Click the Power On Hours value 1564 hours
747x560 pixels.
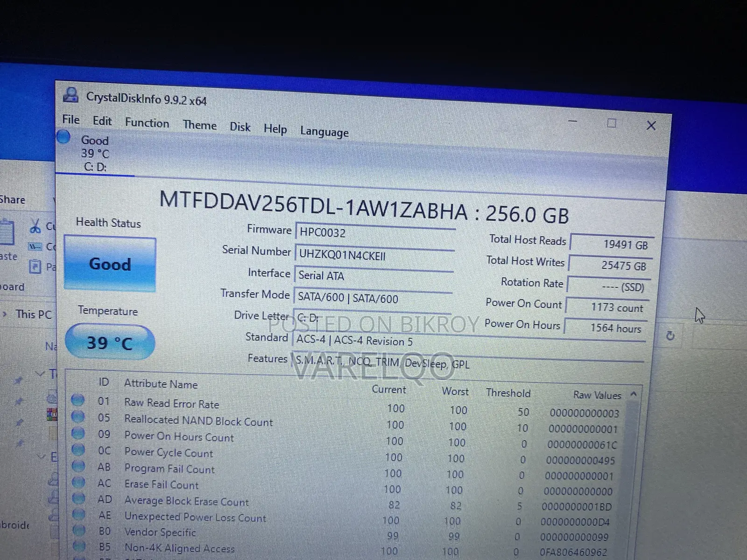(606, 328)
